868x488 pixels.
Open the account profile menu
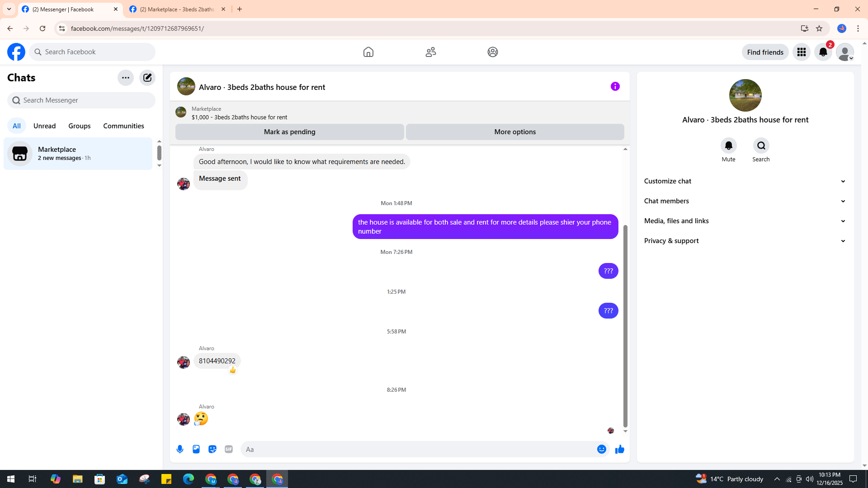point(845,52)
